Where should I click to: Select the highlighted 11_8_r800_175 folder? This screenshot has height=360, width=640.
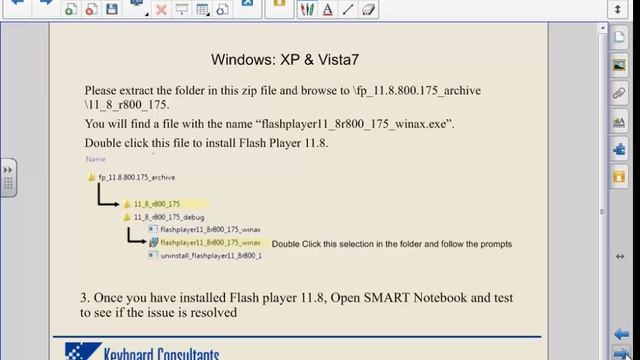pyautogui.click(x=152, y=204)
